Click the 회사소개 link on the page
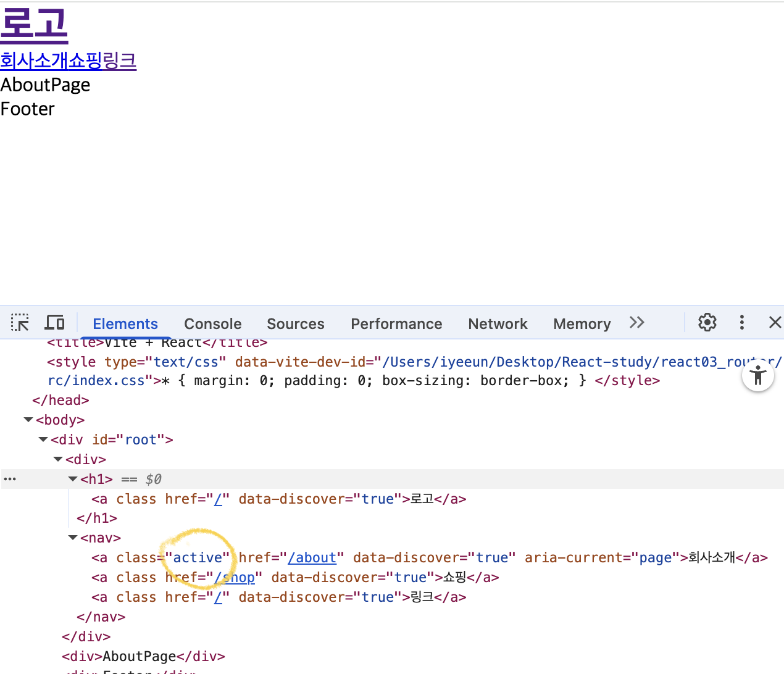 click(x=34, y=60)
